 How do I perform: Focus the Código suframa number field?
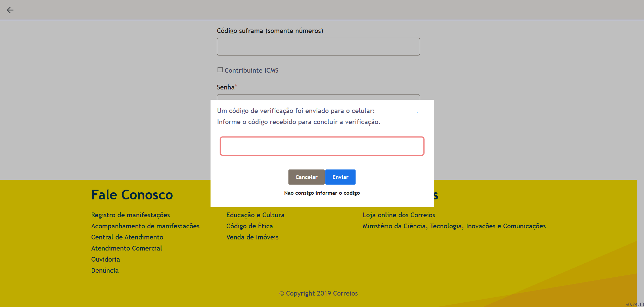pyautogui.click(x=318, y=46)
